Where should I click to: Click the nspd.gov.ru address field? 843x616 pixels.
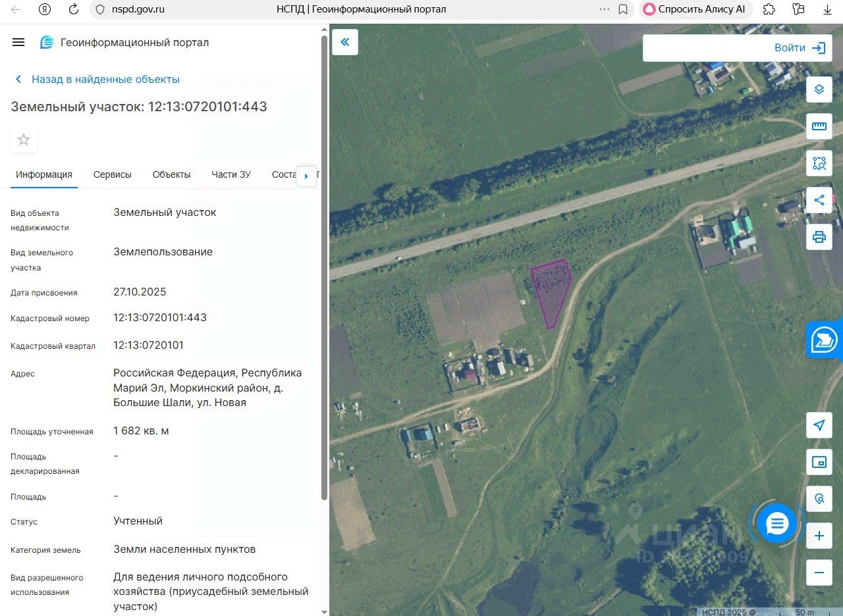138,9
